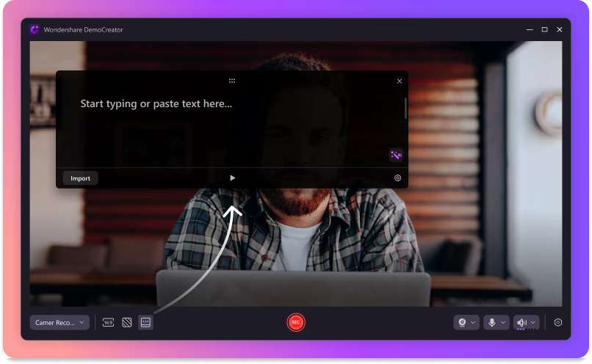Screen dimensions: 592x364
Task: Click the 16:9 aspect ratio icon
Action: (x=109, y=322)
